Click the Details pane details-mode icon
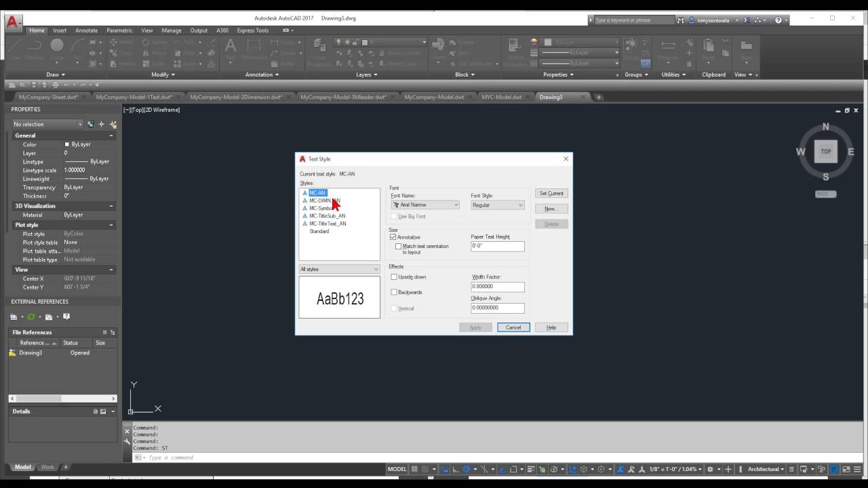The image size is (868, 488). pos(96,411)
